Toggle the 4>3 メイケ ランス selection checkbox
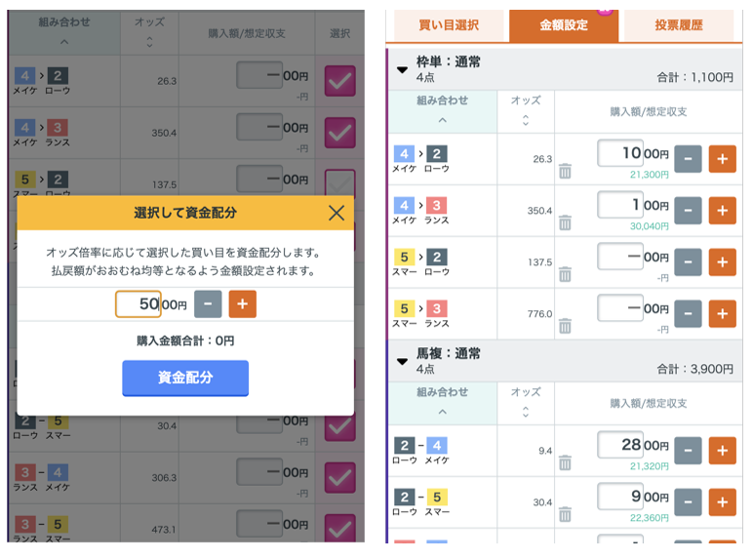This screenshot has height=560, width=753. coord(340,133)
